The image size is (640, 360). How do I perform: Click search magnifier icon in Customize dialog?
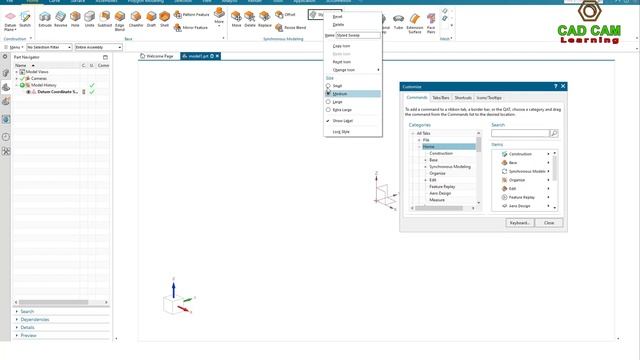pyautogui.click(x=554, y=133)
